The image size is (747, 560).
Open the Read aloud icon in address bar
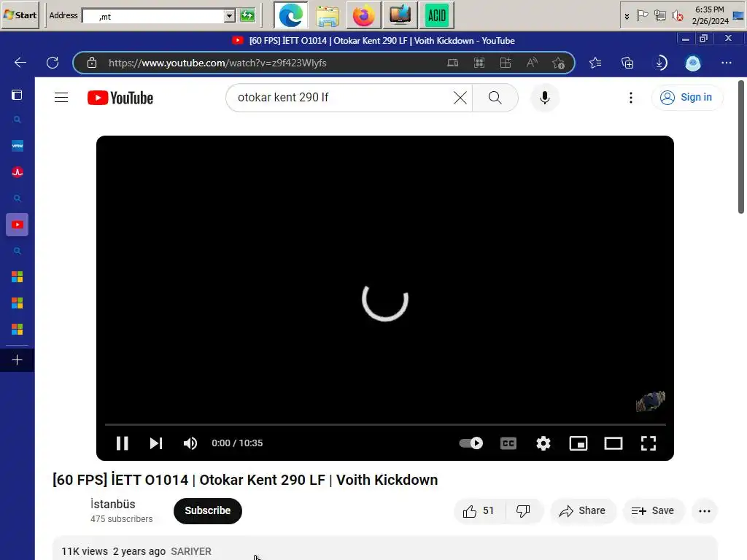532,63
